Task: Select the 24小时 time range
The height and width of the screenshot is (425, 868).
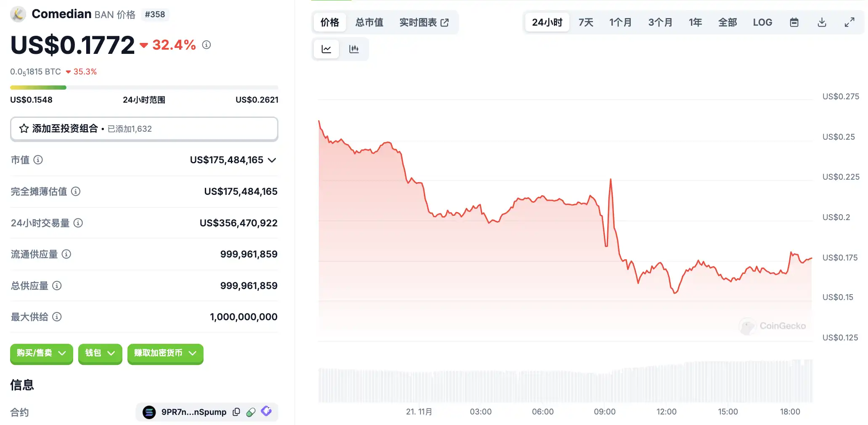Action: 547,22
